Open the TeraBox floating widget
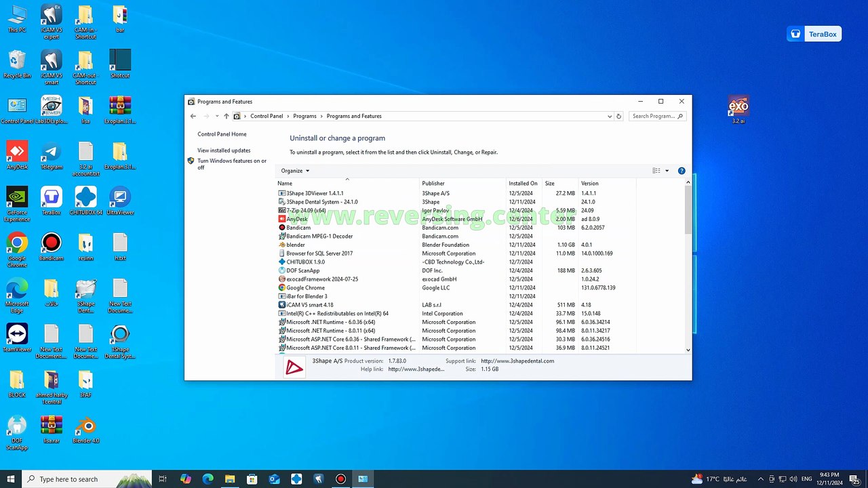This screenshot has width=868, height=488. (814, 34)
